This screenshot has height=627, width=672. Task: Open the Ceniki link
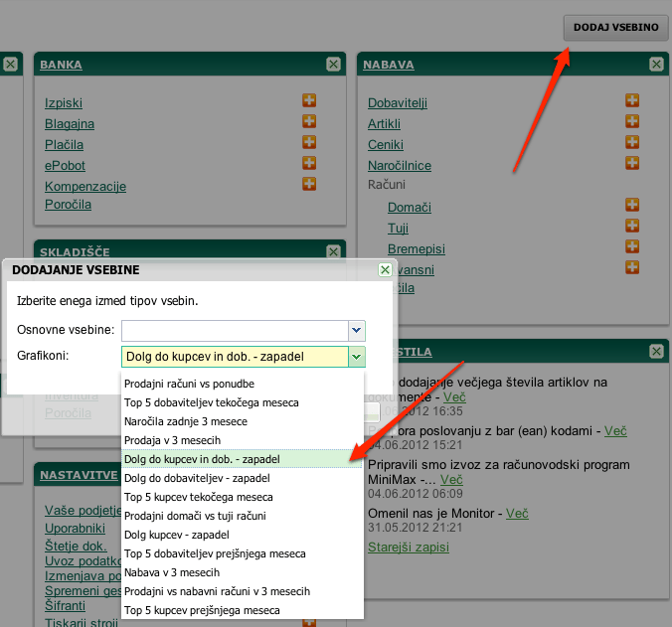386,145
